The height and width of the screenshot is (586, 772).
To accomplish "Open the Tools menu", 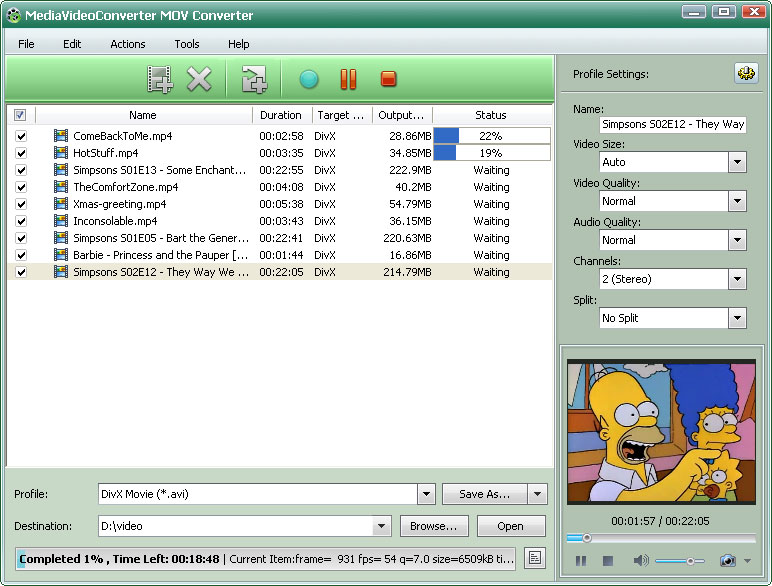I will tap(187, 44).
